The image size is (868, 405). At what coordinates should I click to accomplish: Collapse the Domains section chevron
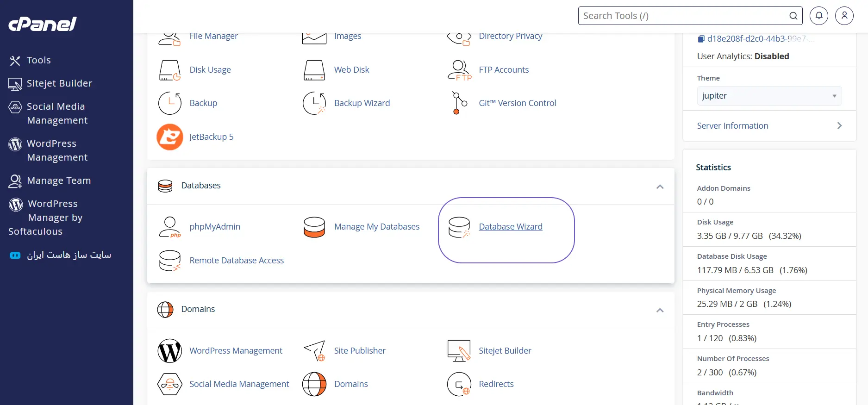tap(660, 310)
